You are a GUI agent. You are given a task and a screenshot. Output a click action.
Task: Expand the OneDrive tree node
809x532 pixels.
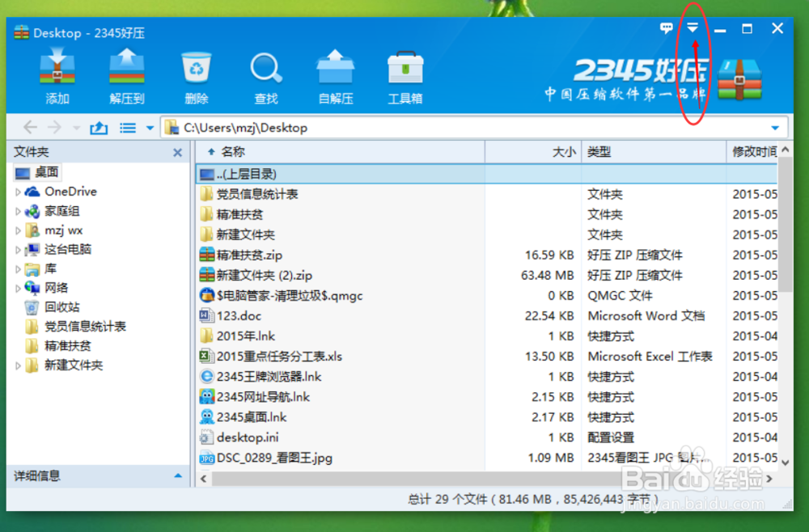(18, 192)
